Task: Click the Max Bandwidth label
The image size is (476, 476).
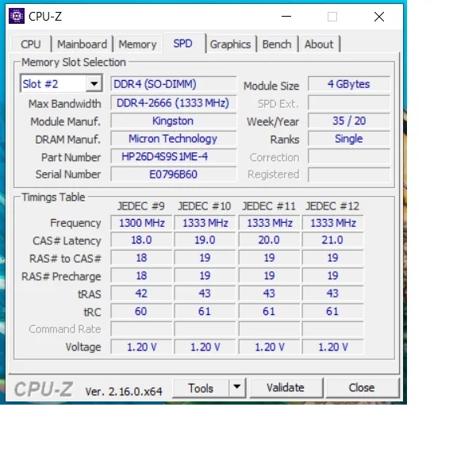Action: tap(65, 104)
